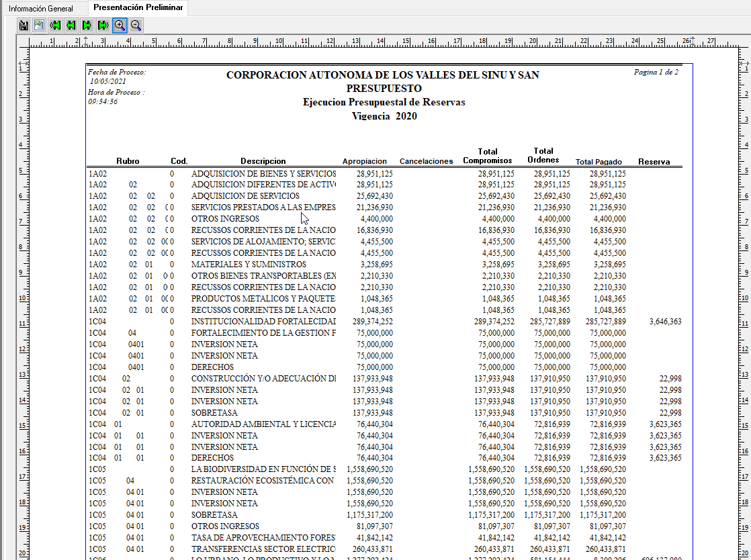
Task: Go to the first page of report
Action: (x=55, y=26)
